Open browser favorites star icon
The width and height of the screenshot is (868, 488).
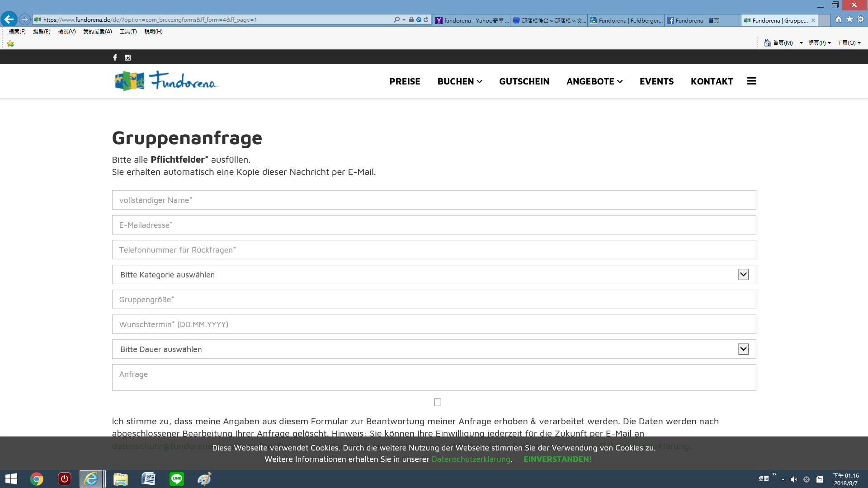point(849,19)
